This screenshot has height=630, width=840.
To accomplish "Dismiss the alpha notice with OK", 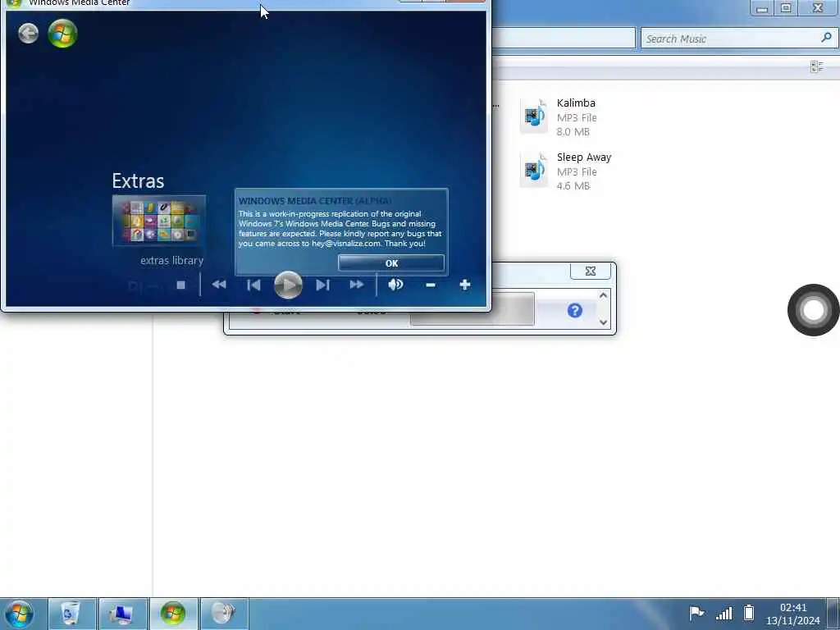I will point(391,263).
